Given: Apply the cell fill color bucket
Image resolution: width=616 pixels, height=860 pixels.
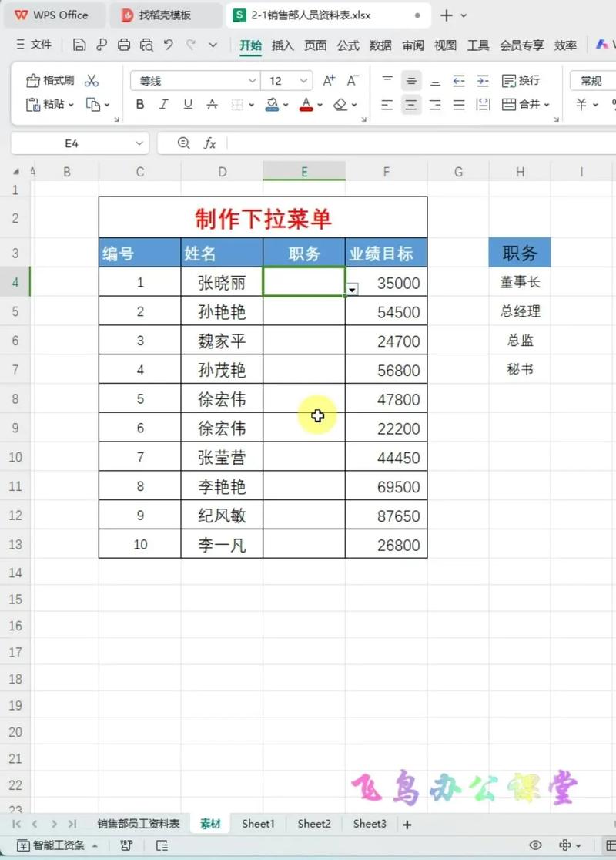Looking at the screenshot, I should pos(272,104).
